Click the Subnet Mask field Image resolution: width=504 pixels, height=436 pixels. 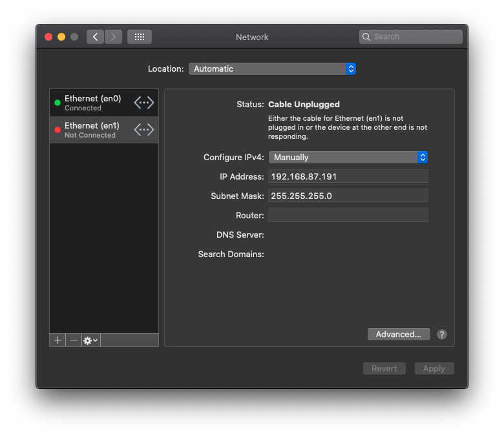click(348, 196)
